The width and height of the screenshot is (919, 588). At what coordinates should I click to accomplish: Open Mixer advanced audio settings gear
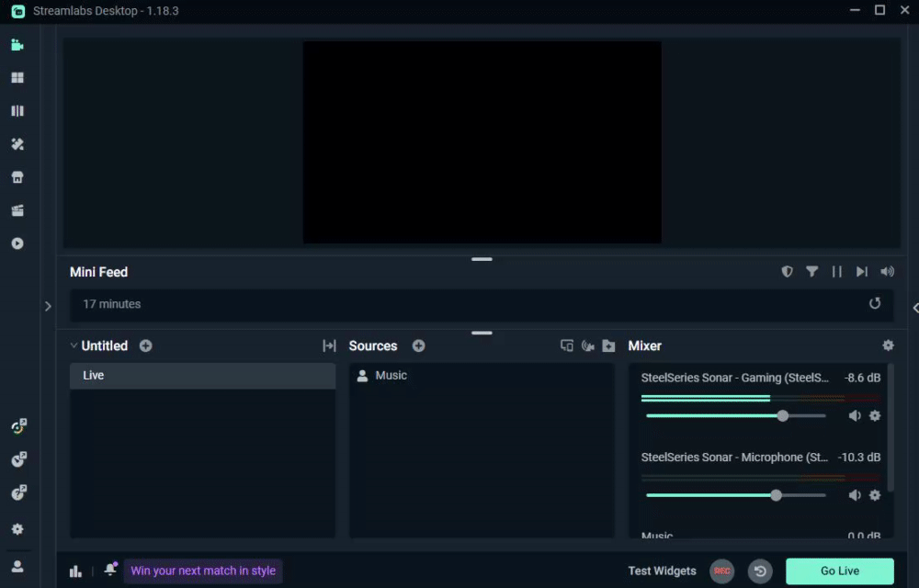pos(888,345)
